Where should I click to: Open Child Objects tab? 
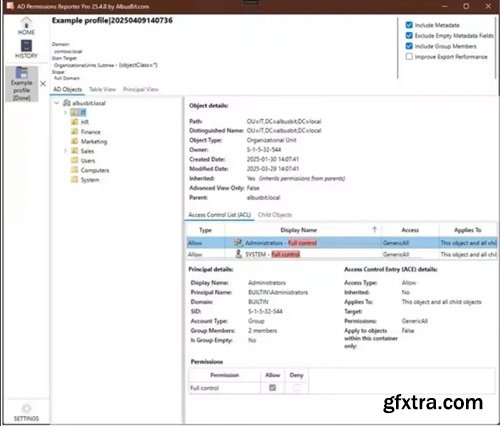click(x=275, y=215)
